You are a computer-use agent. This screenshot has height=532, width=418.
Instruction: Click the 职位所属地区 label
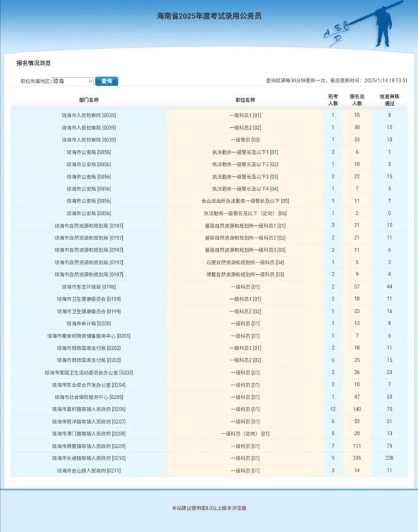(35, 81)
